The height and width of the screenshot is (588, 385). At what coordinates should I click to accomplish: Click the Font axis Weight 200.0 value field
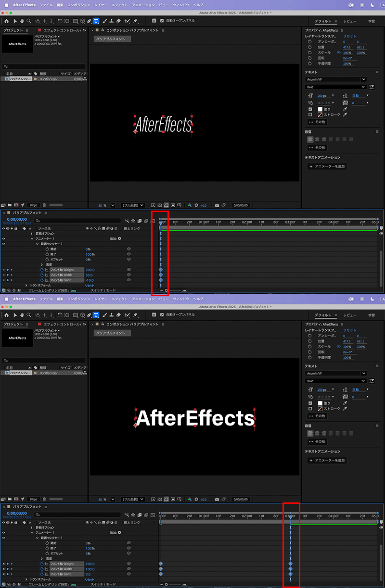coord(90,270)
